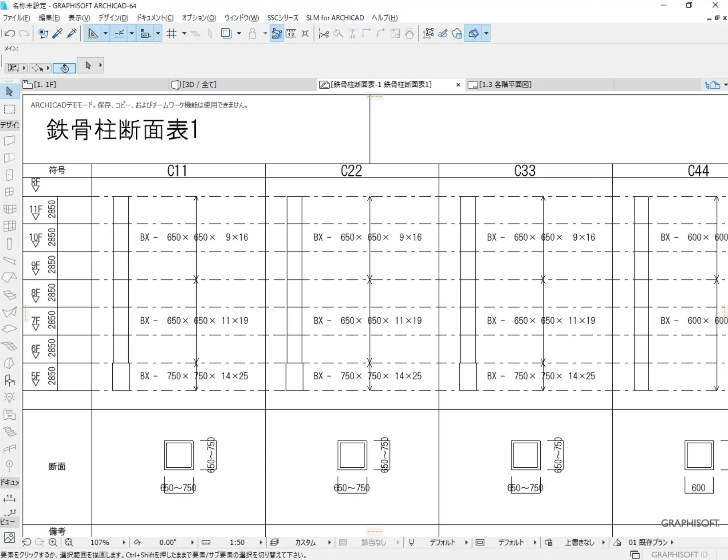
Task: Pick up parameters with the eyedropper
Action: click(57, 33)
